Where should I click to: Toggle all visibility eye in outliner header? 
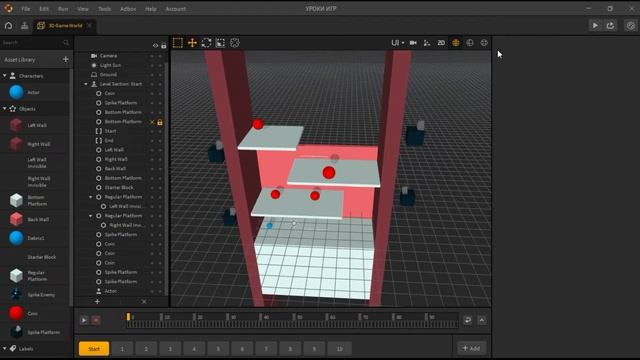[155, 46]
